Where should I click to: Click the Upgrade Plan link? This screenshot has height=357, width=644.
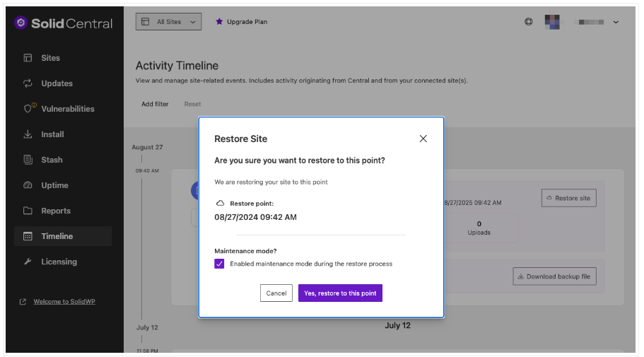click(x=247, y=22)
